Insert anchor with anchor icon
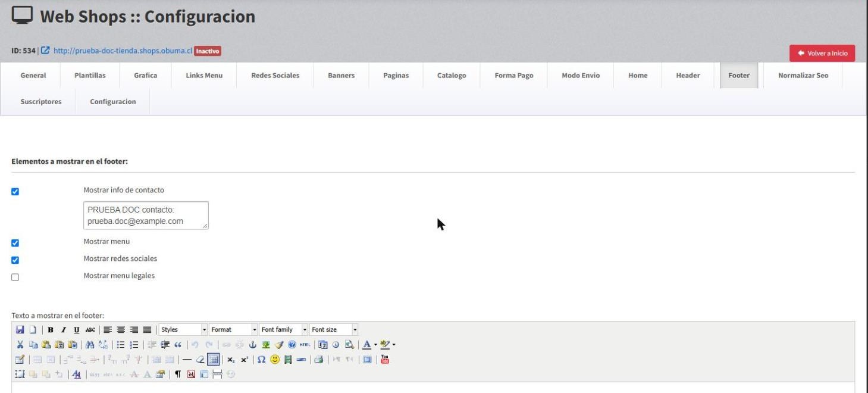The width and height of the screenshot is (868, 393). point(253,344)
